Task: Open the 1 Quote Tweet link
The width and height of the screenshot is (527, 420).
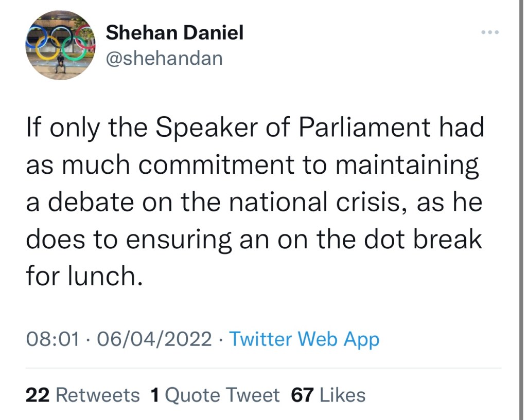Action: pos(215,395)
